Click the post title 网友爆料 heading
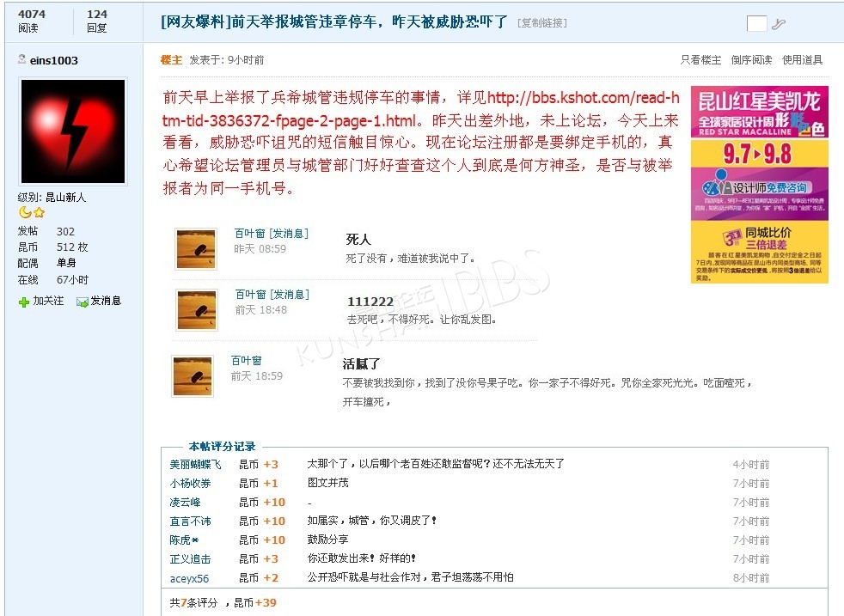This screenshot has width=844, height=616. 334,22
